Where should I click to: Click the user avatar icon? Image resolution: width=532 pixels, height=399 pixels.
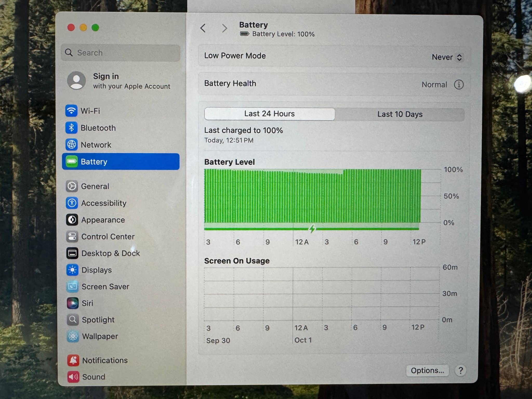coord(76,81)
